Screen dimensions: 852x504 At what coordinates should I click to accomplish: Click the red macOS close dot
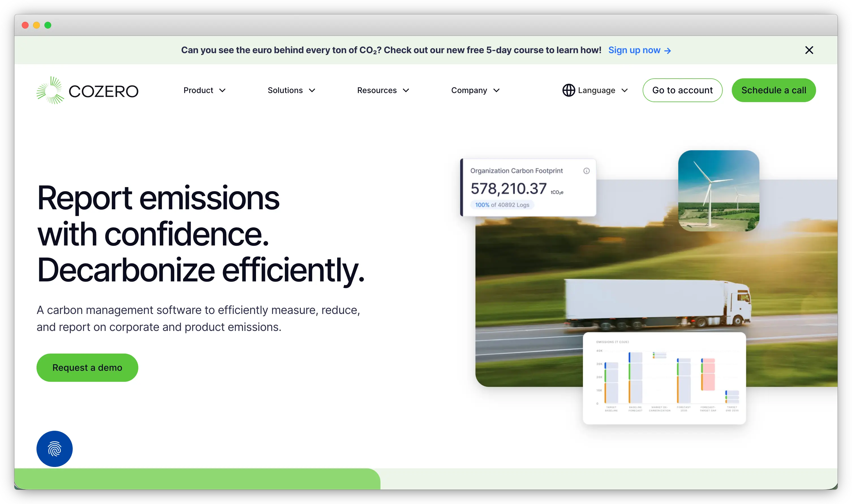(x=25, y=25)
